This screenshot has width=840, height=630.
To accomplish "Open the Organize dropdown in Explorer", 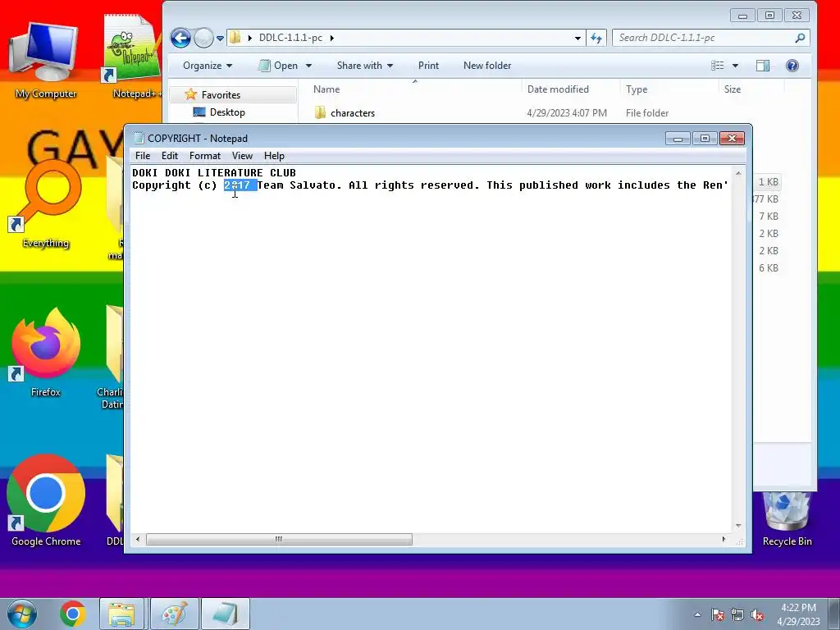I will (x=208, y=66).
